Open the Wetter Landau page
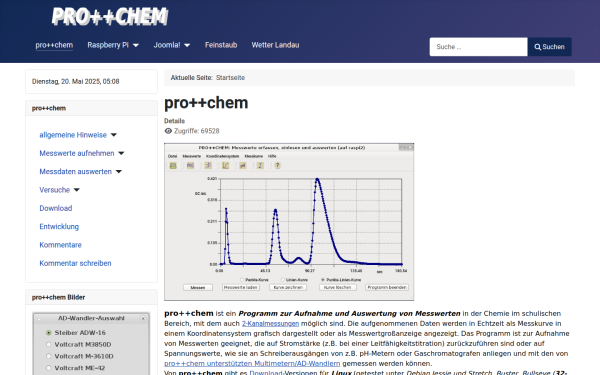600x375 pixels. pos(275,45)
